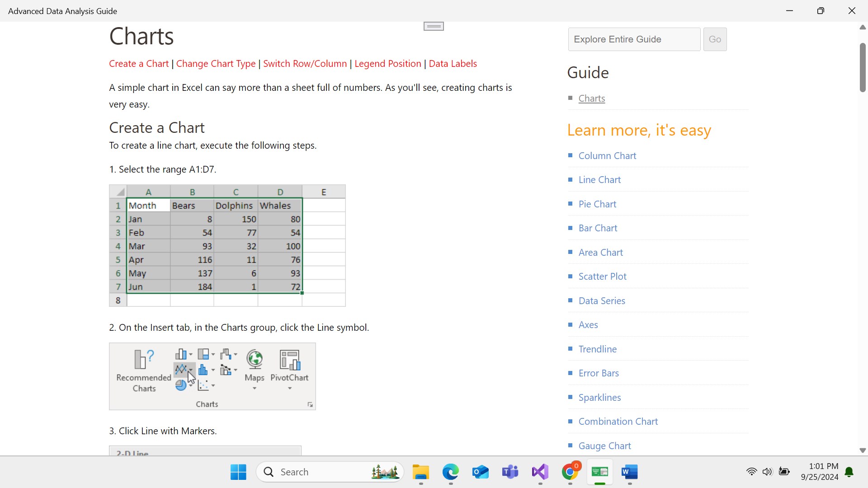Click the vertical scrollbar thumb

point(863,68)
